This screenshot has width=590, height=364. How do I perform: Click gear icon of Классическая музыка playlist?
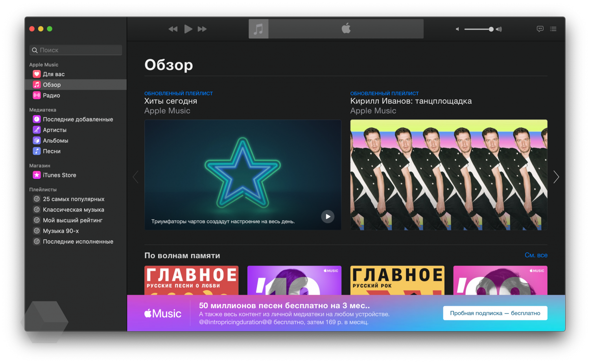(37, 210)
